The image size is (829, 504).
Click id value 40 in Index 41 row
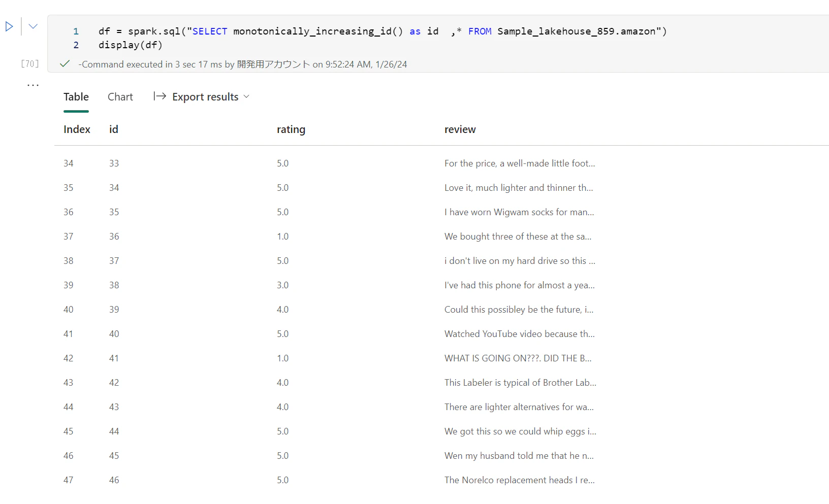click(x=114, y=334)
